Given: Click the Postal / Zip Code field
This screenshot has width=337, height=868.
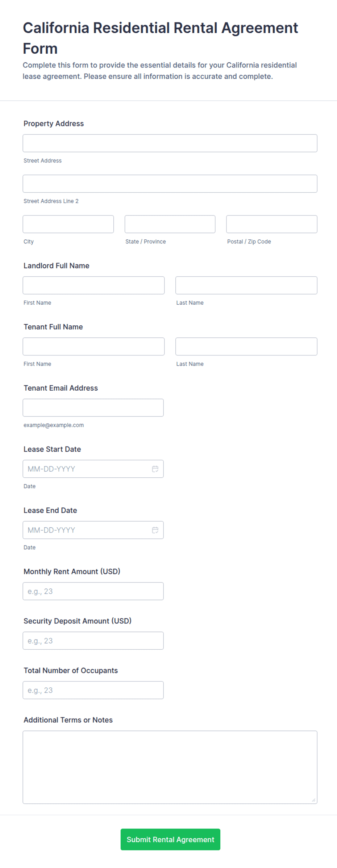Looking at the screenshot, I should 272,224.
